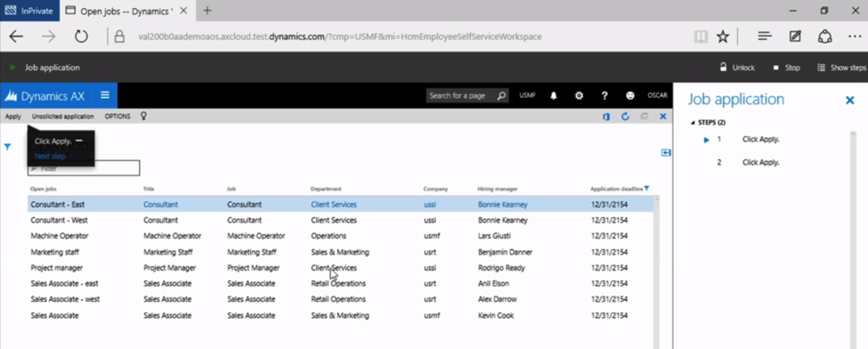Select step 1 Click Apply
Screen dimensions: 868x349
pyautogui.click(x=760, y=140)
